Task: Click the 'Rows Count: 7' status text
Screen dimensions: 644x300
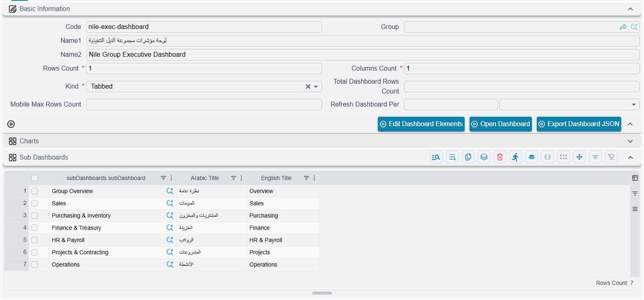Action: pyautogui.click(x=615, y=283)
